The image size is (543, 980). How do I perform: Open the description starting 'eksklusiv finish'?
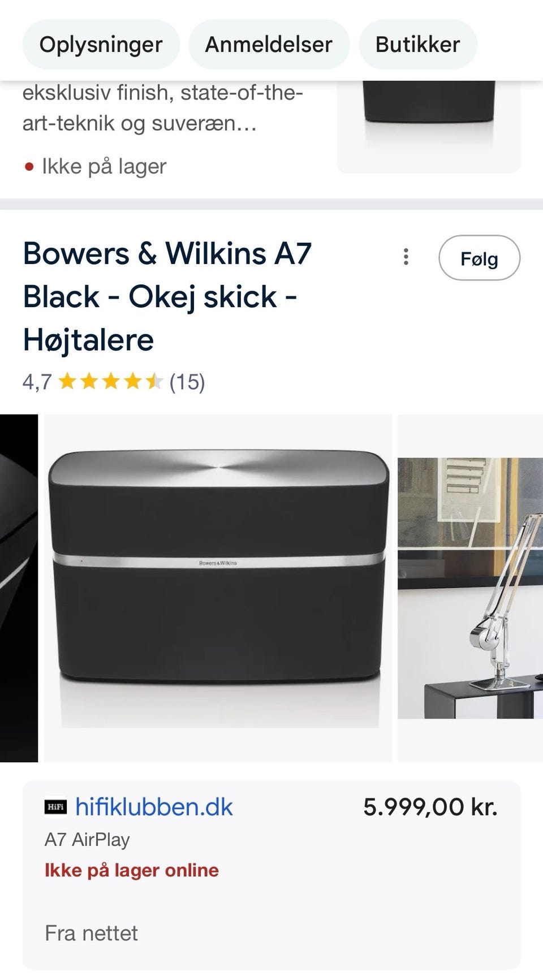click(163, 107)
